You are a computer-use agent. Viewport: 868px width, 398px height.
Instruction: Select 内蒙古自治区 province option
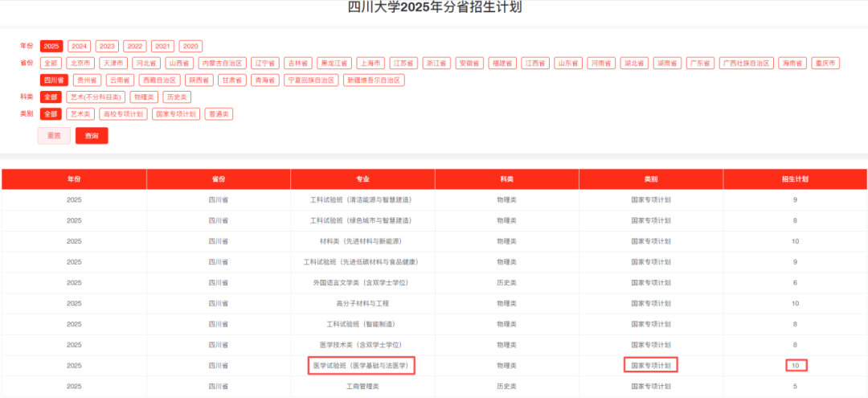coord(222,63)
